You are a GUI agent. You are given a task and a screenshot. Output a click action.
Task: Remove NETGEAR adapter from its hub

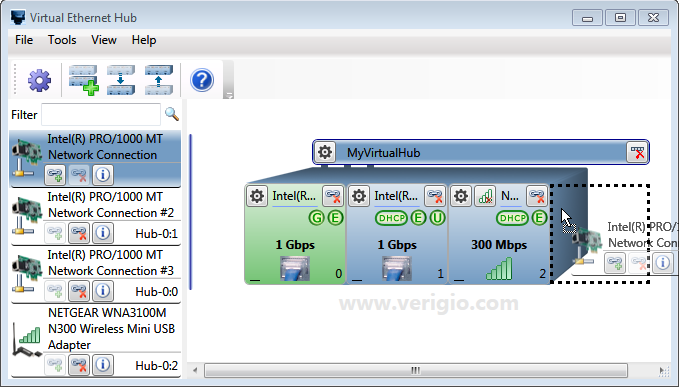(79, 365)
